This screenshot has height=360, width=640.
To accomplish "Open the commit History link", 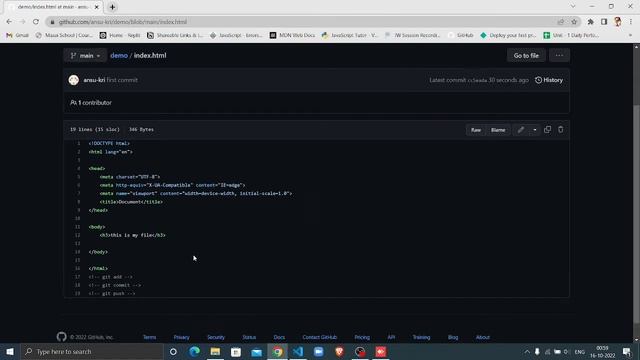I will pos(549,80).
